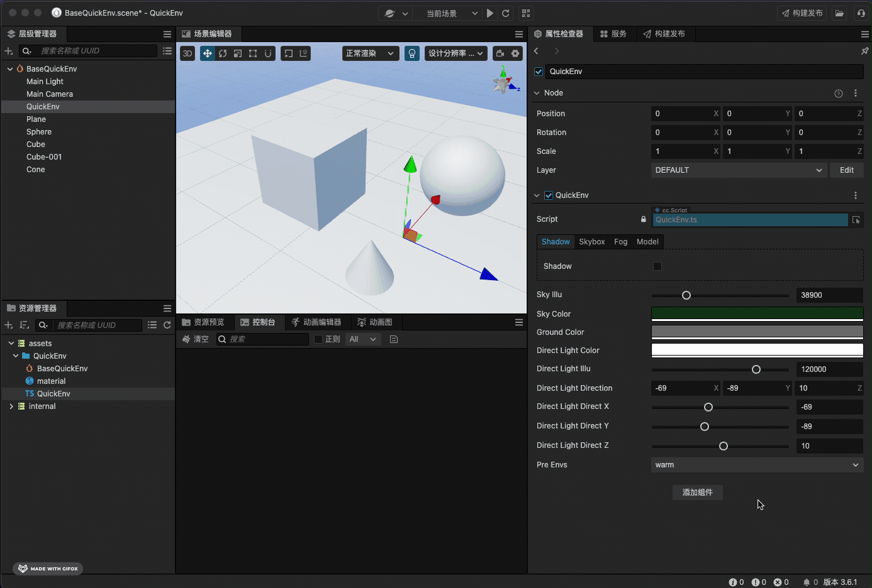Refresh the assets panel
The image size is (872, 588).
pos(167,325)
